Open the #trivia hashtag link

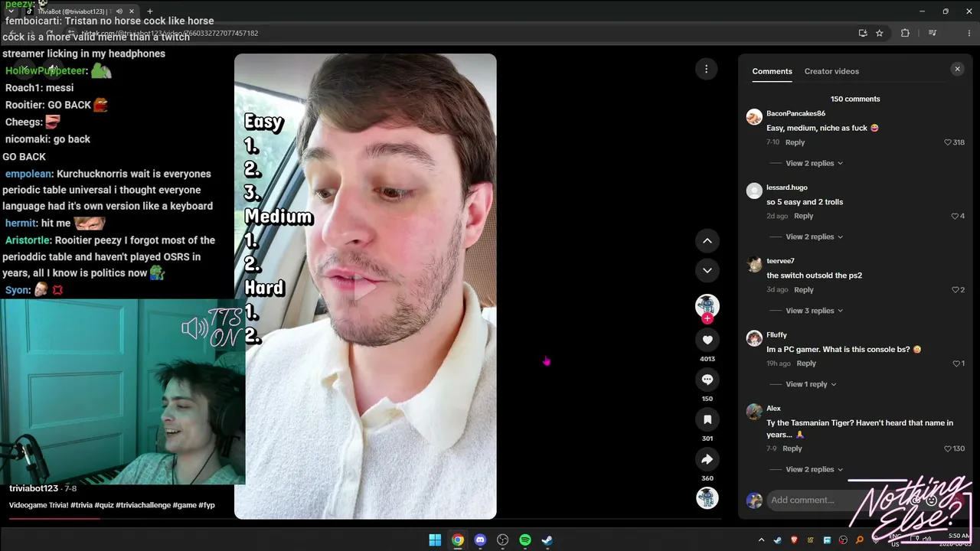[x=81, y=505]
